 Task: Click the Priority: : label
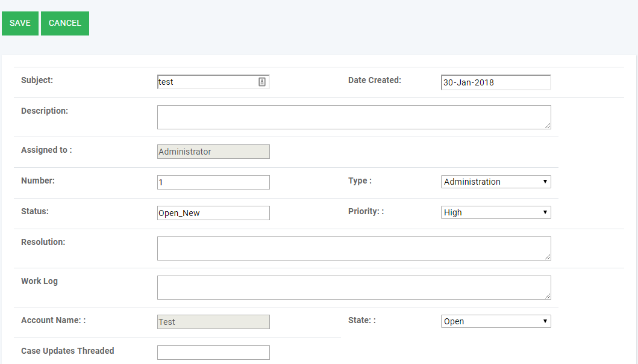click(x=366, y=211)
